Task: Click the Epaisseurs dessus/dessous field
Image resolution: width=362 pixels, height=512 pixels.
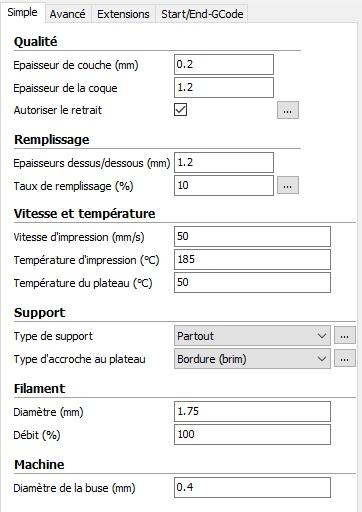Action: click(x=224, y=163)
